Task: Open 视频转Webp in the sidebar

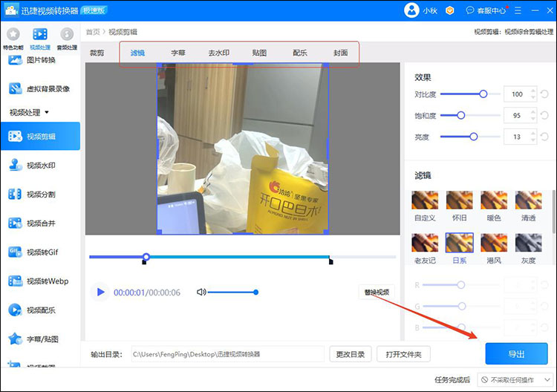Action: point(40,281)
